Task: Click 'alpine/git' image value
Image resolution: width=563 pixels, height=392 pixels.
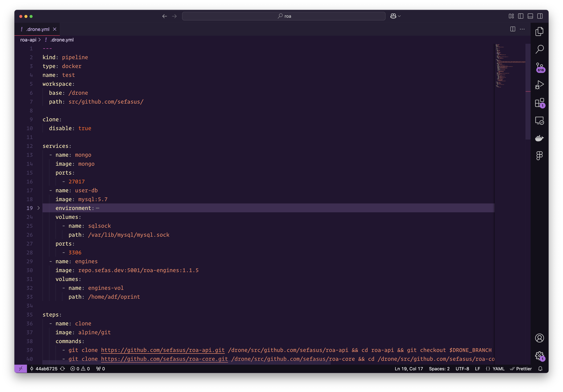Action: point(94,332)
